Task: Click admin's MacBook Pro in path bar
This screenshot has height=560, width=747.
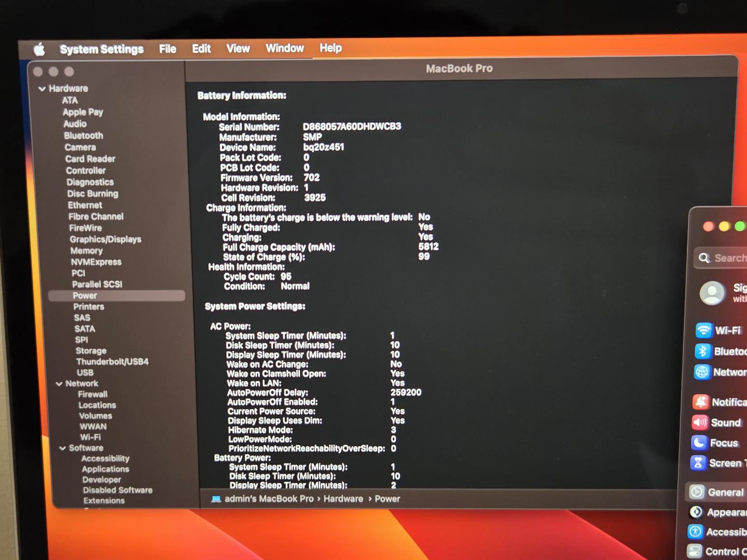Action: pyautogui.click(x=269, y=499)
